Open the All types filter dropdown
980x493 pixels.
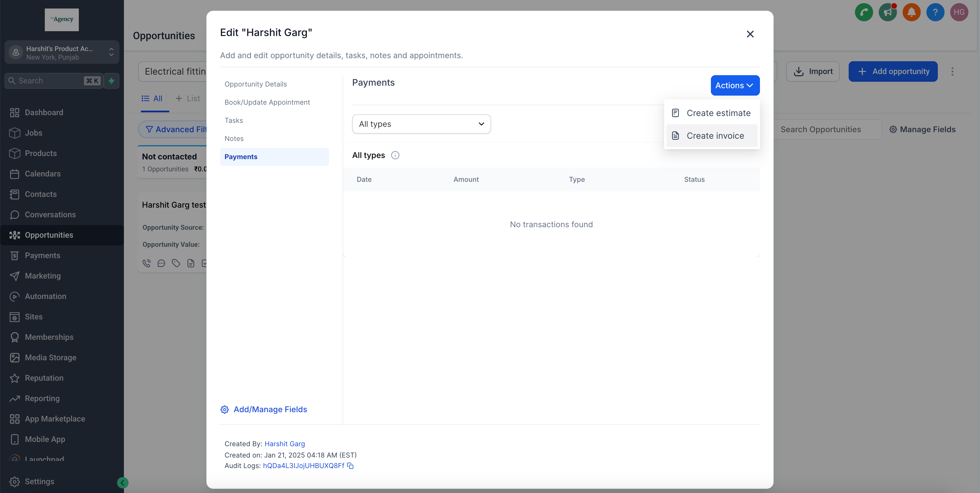pyautogui.click(x=421, y=124)
